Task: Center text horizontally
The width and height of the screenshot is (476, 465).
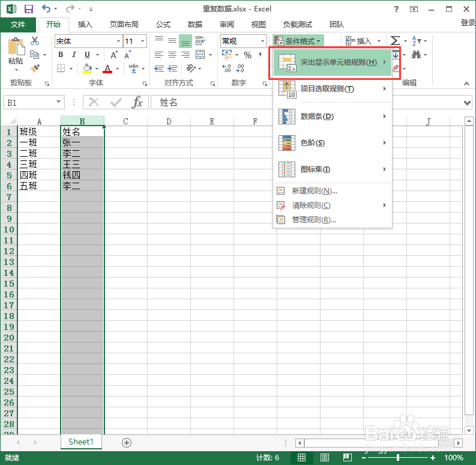Action: coord(172,55)
